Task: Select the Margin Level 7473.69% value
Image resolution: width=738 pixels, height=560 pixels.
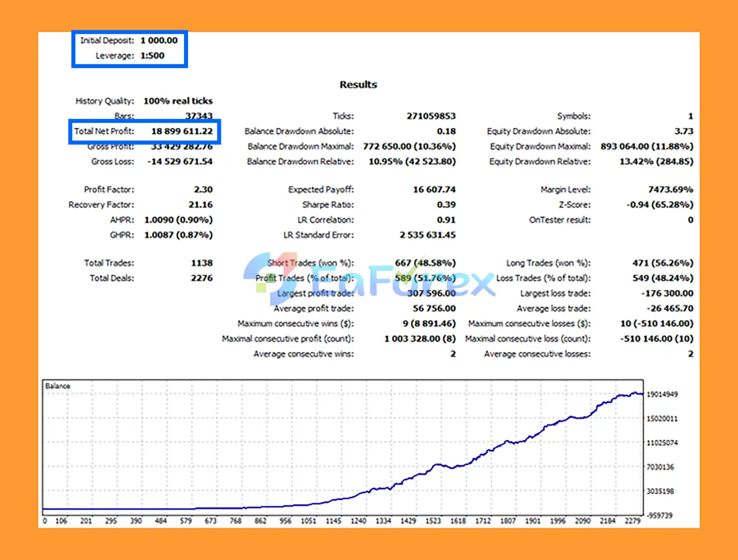Action: tap(671, 189)
